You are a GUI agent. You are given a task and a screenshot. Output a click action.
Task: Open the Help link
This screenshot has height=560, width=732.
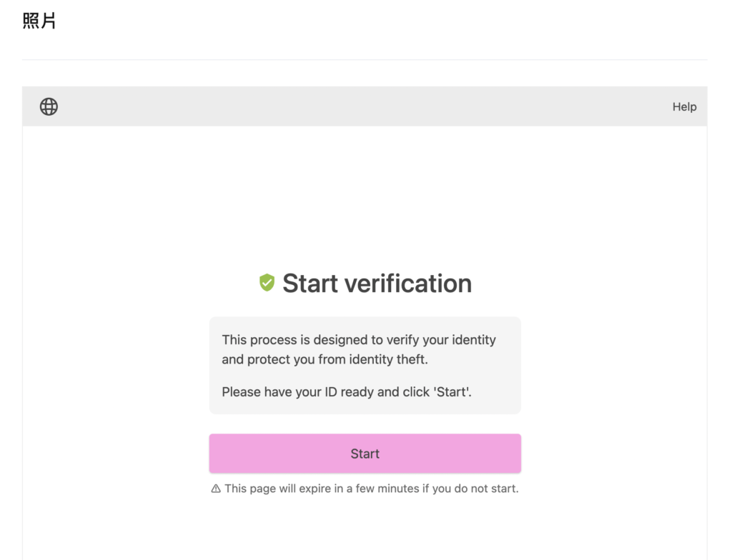click(x=684, y=107)
